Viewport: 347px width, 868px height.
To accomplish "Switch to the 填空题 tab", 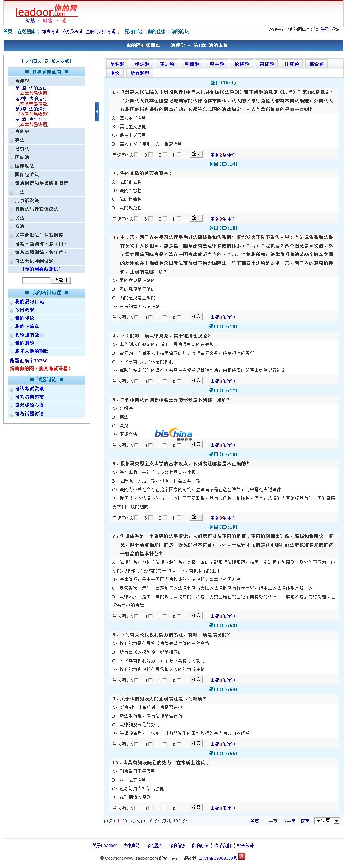I will (217, 64).
